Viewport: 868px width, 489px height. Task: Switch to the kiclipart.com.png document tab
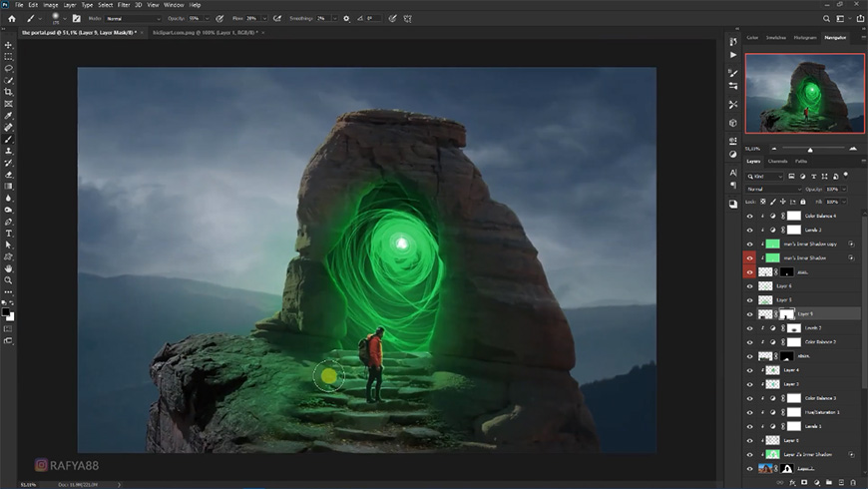pyautogui.click(x=205, y=33)
